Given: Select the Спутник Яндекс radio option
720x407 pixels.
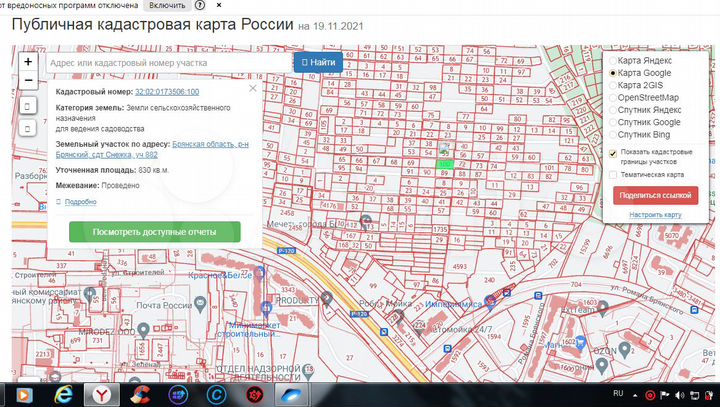Looking at the screenshot, I should pos(613,110).
